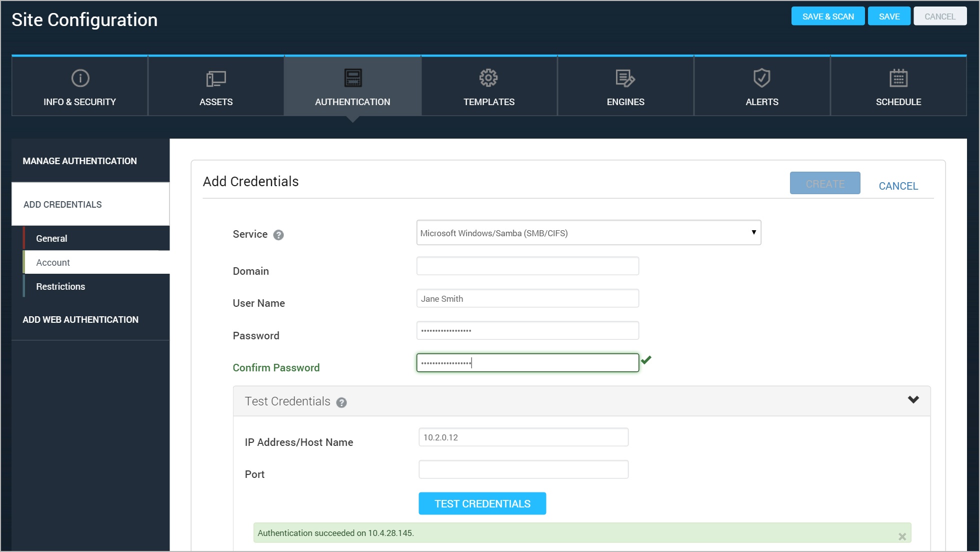Collapse the Test Credentials section chevron
The image size is (980, 552).
[x=913, y=399]
